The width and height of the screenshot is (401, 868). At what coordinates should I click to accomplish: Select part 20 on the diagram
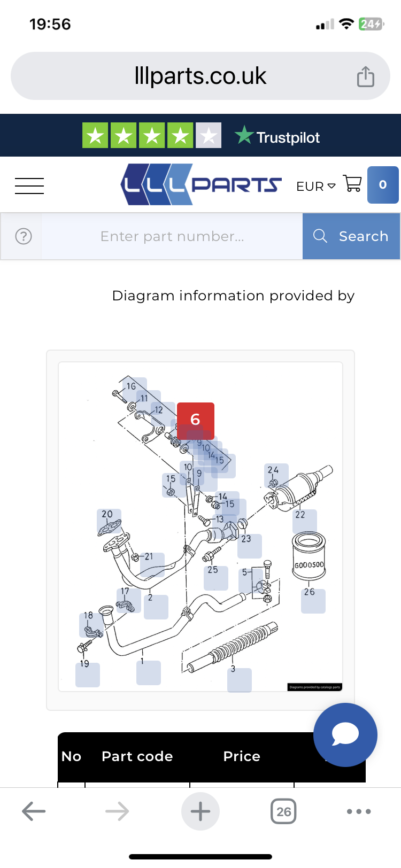(x=109, y=521)
